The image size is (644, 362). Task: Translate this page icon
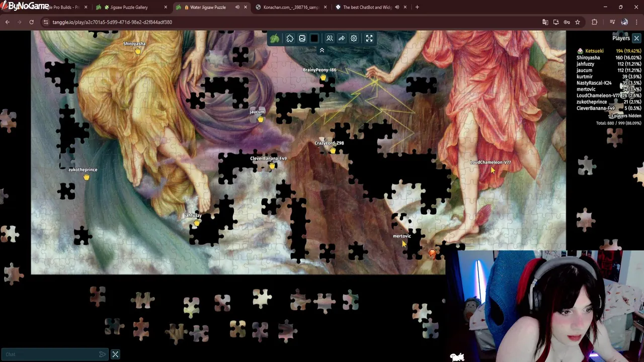545,22
